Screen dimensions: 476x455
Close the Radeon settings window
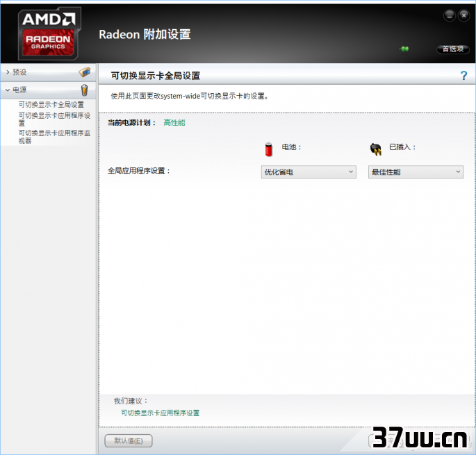[x=463, y=15]
